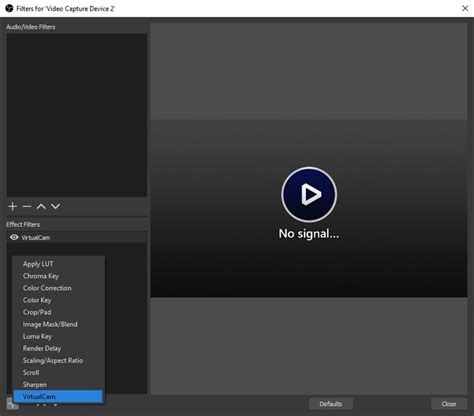Add a new audio/video filter with plus icon
The width and height of the screenshot is (474, 416).
pos(13,207)
